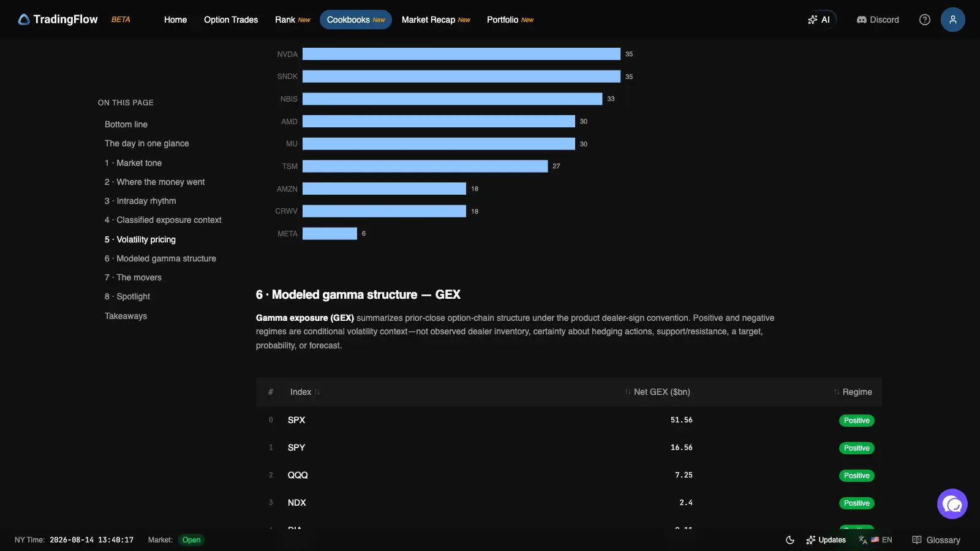
Task: Open the user profile avatar
Action: pyautogui.click(x=953, y=20)
